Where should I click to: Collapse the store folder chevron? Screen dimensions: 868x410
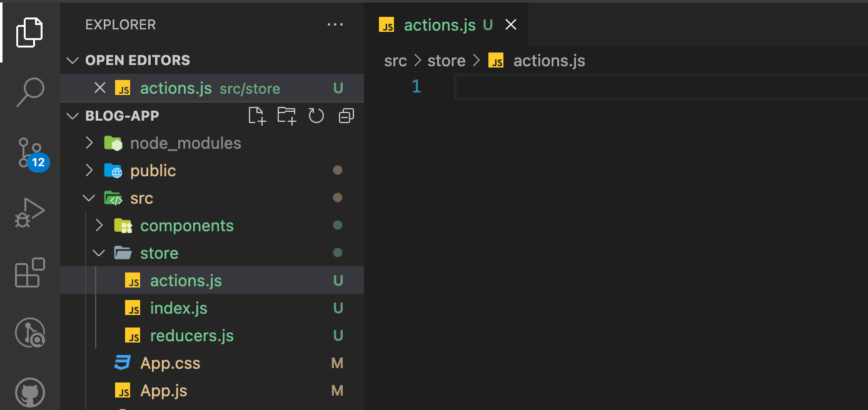point(99,253)
